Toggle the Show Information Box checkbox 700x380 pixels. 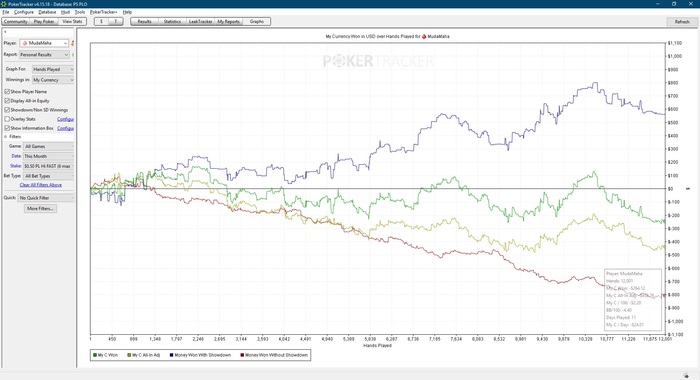coord(7,128)
